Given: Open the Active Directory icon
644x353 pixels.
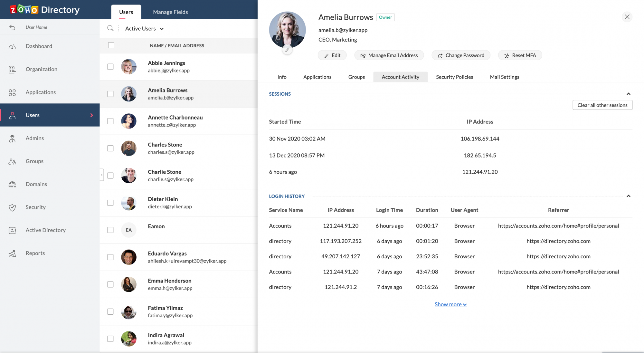Looking at the screenshot, I should click(x=12, y=231).
